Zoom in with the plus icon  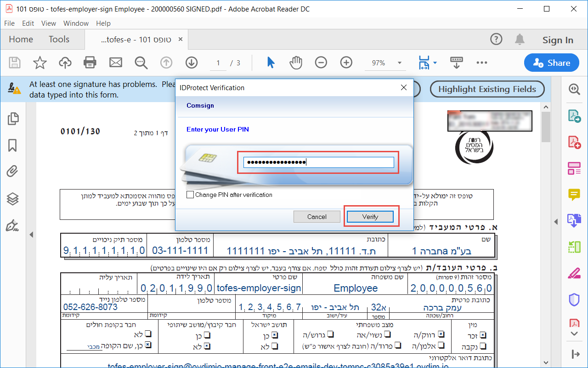pyautogui.click(x=346, y=63)
